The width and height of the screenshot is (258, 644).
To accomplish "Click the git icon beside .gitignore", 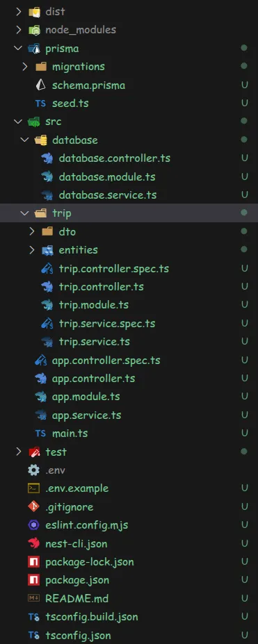I will tap(33, 507).
